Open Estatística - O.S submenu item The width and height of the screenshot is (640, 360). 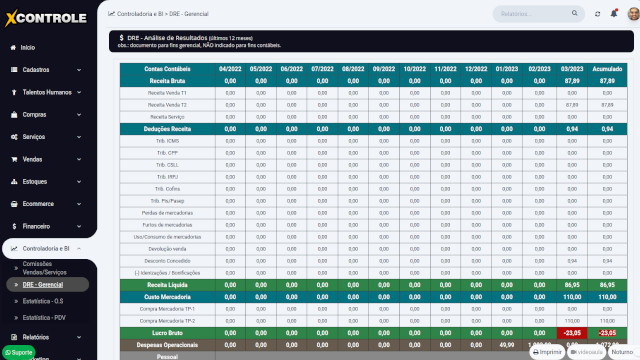click(x=43, y=301)
